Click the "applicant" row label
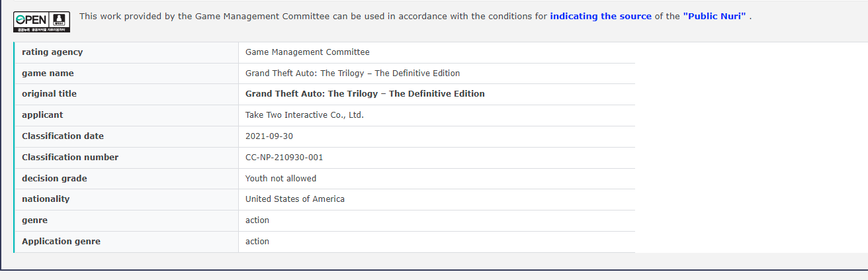Screen dimensions: 868x280 pos(42,115)
